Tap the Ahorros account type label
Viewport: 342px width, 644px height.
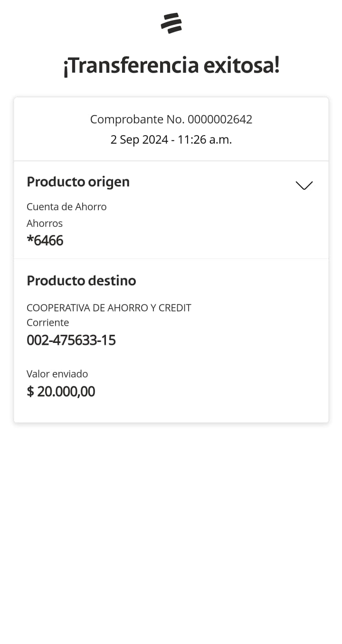(x=45, y=223)
